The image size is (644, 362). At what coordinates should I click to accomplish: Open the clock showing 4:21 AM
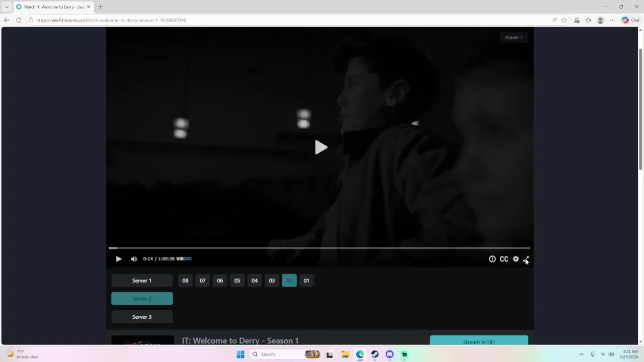630,354
